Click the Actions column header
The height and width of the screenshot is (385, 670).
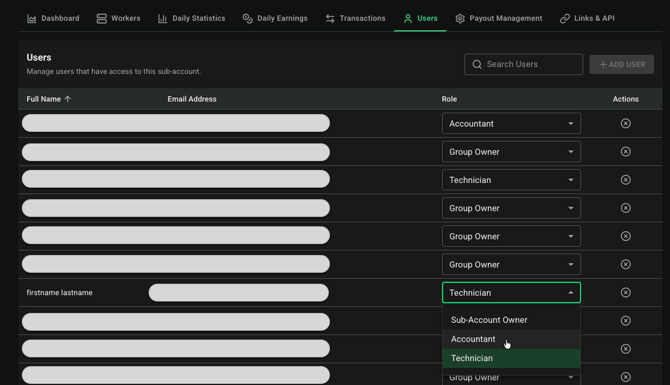click(626, 99)
